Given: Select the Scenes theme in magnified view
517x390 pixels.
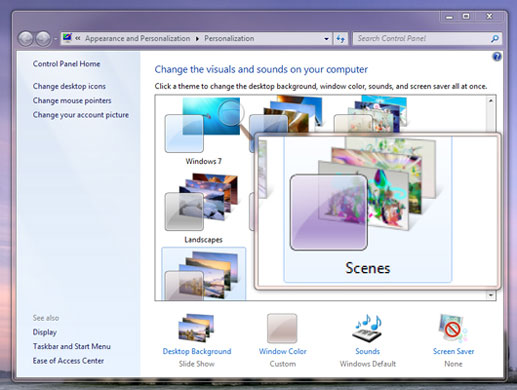Looking at the screenshot, I should (367, 209).
